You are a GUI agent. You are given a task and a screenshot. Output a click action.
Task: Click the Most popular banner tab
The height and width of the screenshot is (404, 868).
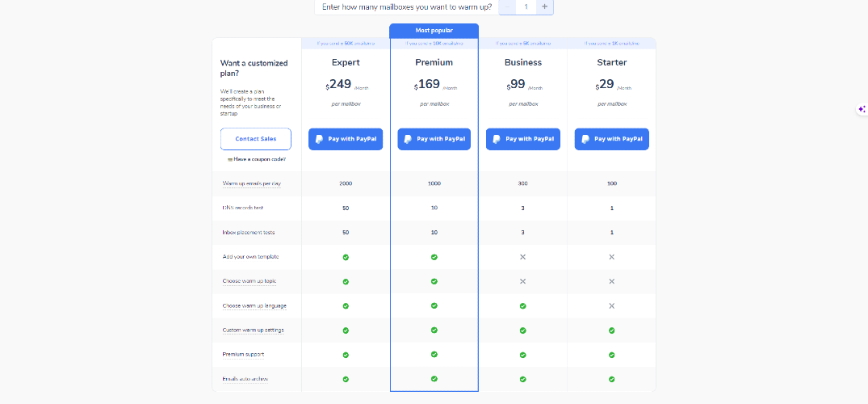click(434, 31)
